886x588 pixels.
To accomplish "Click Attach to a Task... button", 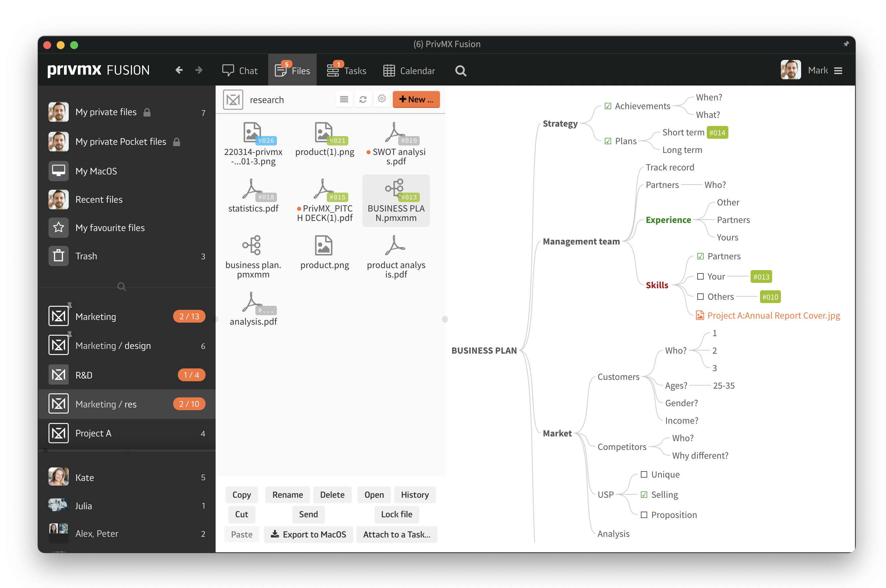I will (396, 534).
